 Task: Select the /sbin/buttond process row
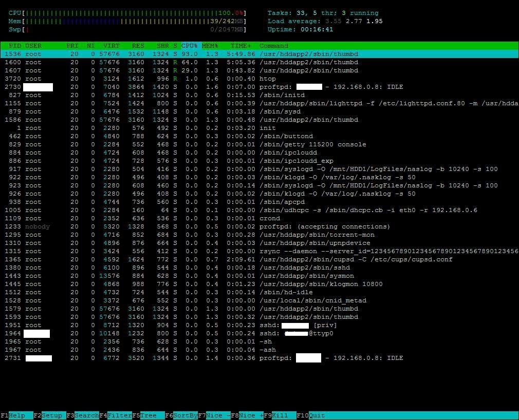click(259, 136)
